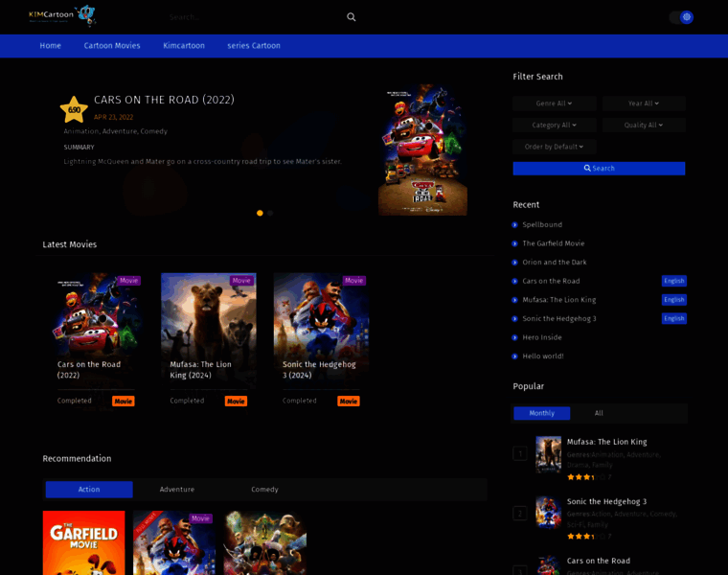The image size is (728, 575).
Task: Switch Popular list to All tab
Action: click(x=599, y=413)
